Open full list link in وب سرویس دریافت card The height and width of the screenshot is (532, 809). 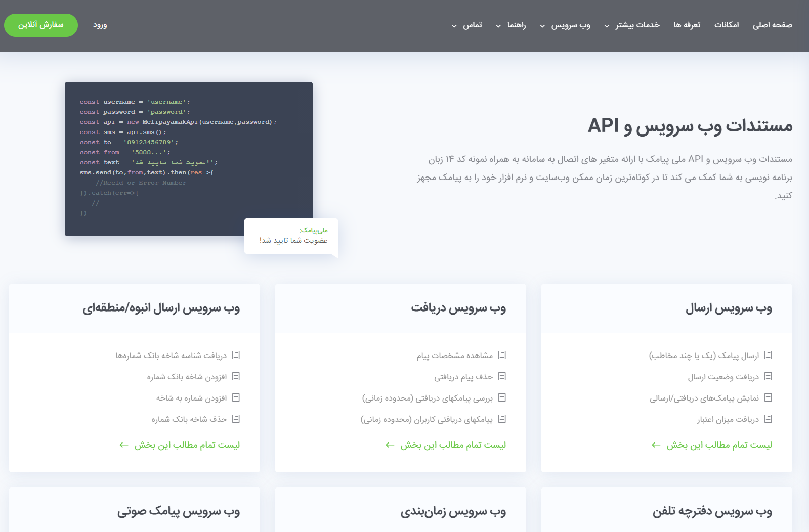(x=453, y=445)
